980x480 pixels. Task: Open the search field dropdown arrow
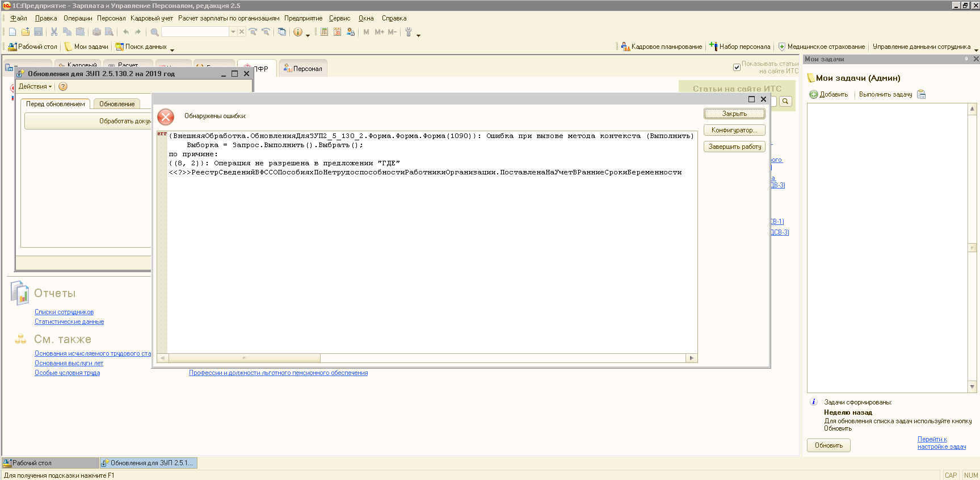(x=233, y=32)
